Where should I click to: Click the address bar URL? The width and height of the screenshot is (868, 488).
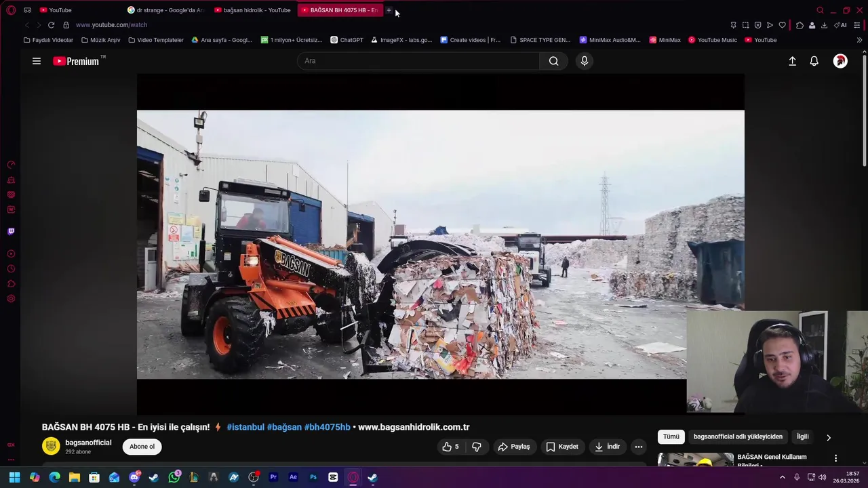pyautogui.click(x=111, y=25)
